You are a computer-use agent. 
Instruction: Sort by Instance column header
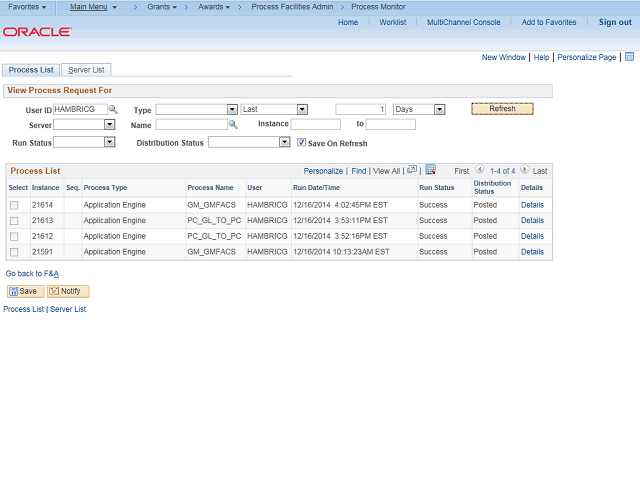tap(46, 188)
